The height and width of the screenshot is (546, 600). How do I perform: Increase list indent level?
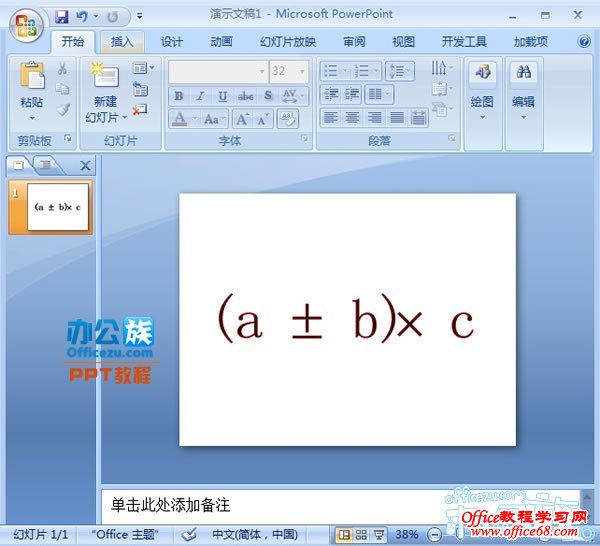(x=352, y=94)
